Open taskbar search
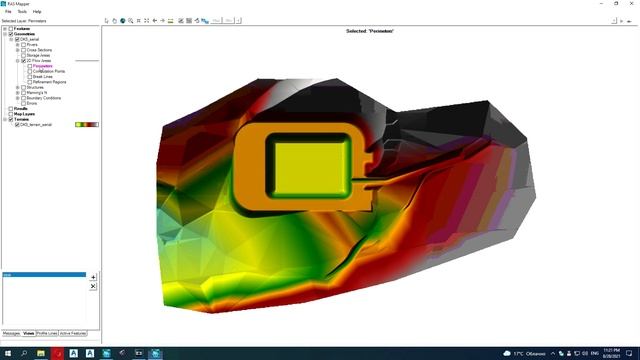The image size is (640, 360). click(24, 353)
